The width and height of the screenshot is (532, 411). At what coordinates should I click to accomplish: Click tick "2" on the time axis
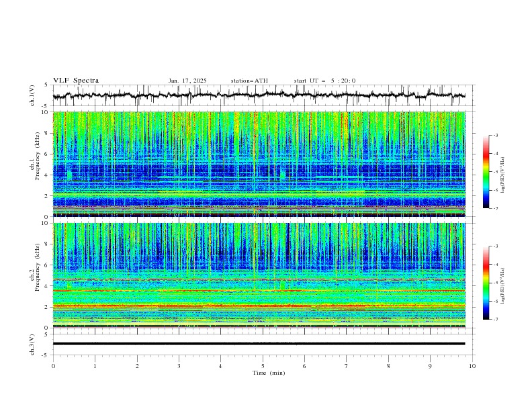[137, 366]
